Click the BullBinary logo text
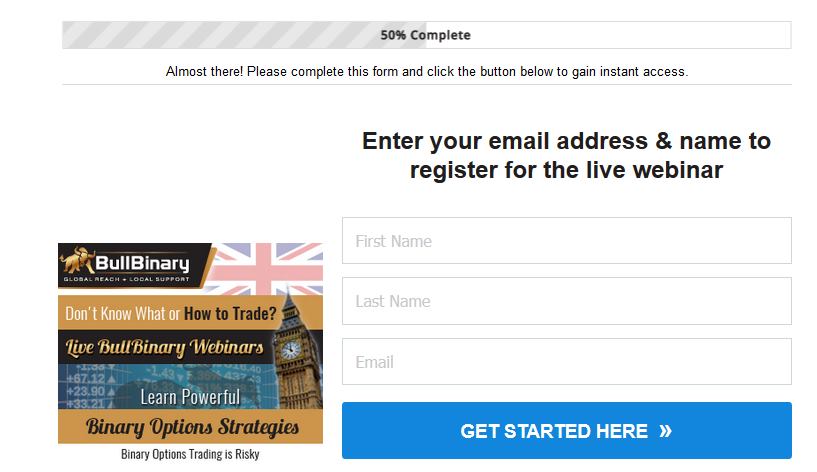 point(142,263)
